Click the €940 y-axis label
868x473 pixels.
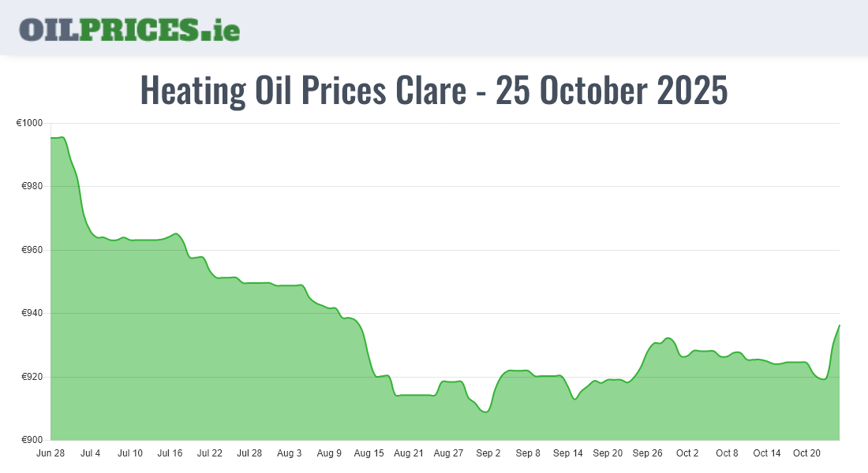click(33, 314)
